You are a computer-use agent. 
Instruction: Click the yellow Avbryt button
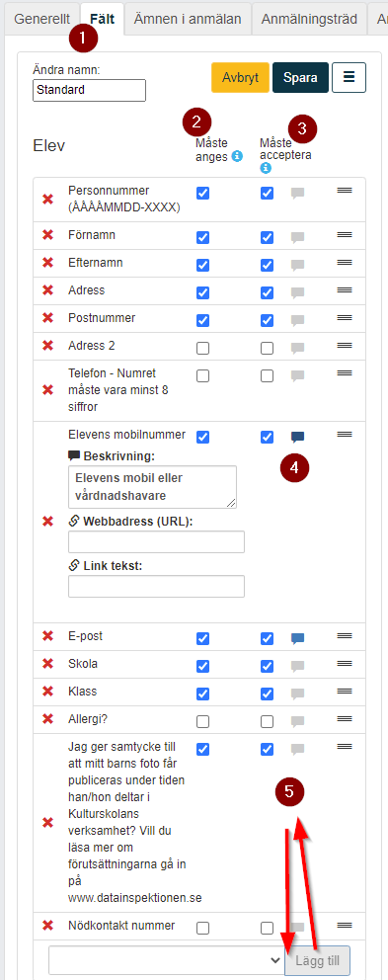[241, 77]
